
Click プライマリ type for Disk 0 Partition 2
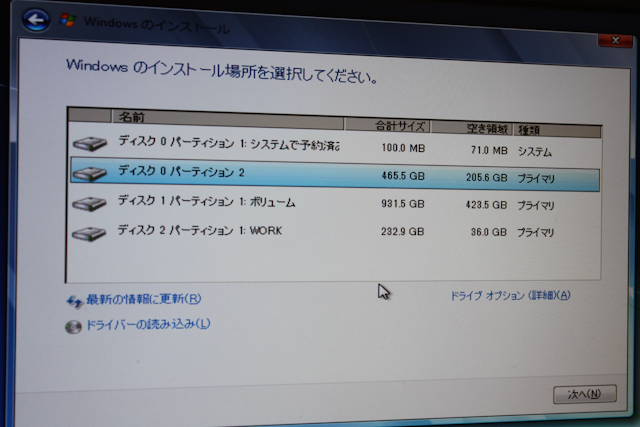[x=536, y=179]
